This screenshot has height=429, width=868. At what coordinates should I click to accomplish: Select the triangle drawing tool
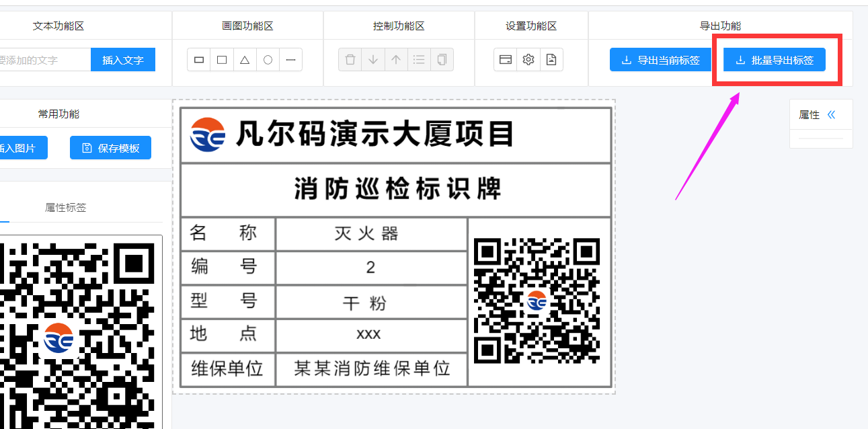[x=245, y=60]
